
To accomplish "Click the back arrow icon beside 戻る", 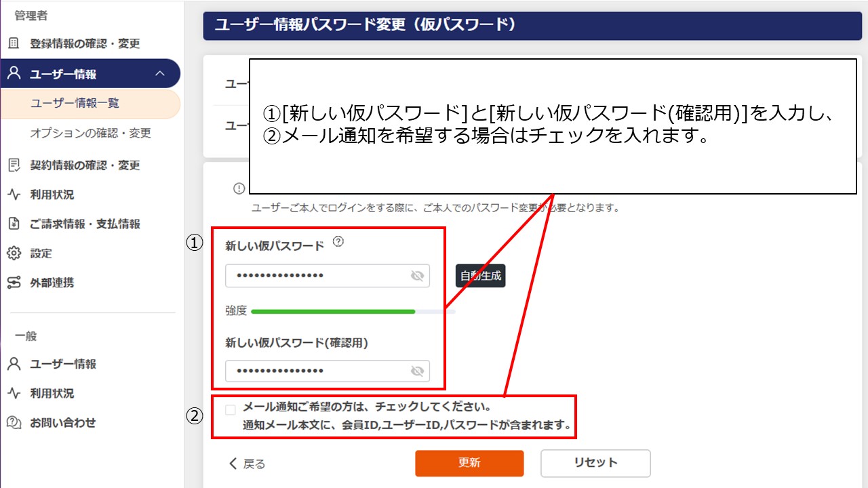I will coord(233,464).
